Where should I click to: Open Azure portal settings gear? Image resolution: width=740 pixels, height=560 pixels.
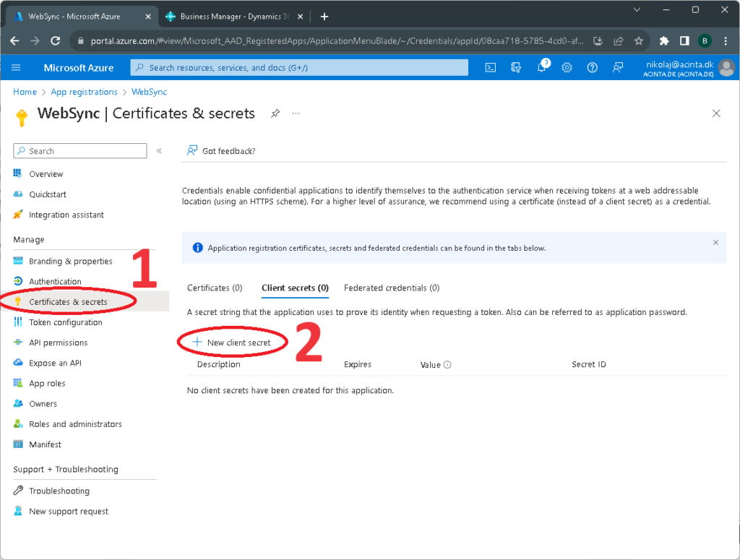[567, 67]
